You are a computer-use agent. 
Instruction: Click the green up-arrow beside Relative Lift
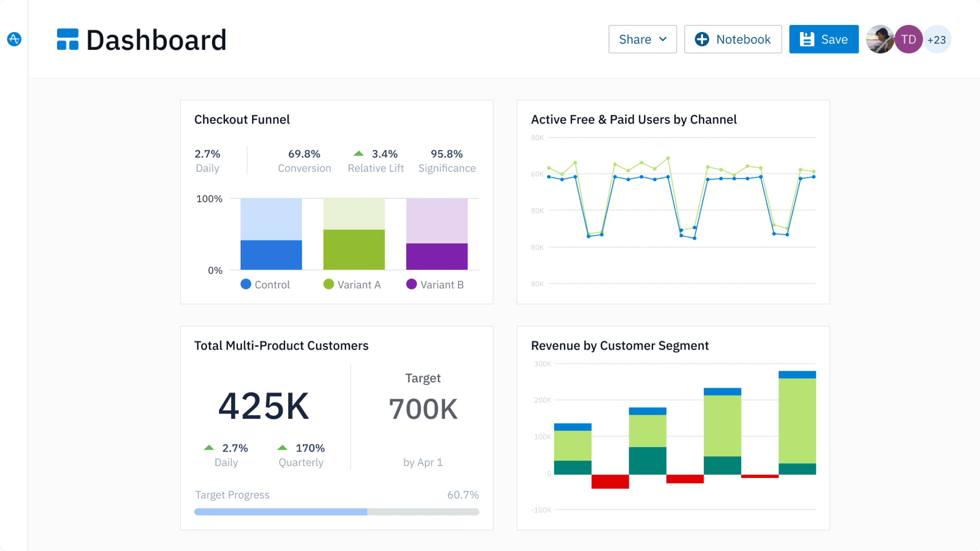click(358, 153)
